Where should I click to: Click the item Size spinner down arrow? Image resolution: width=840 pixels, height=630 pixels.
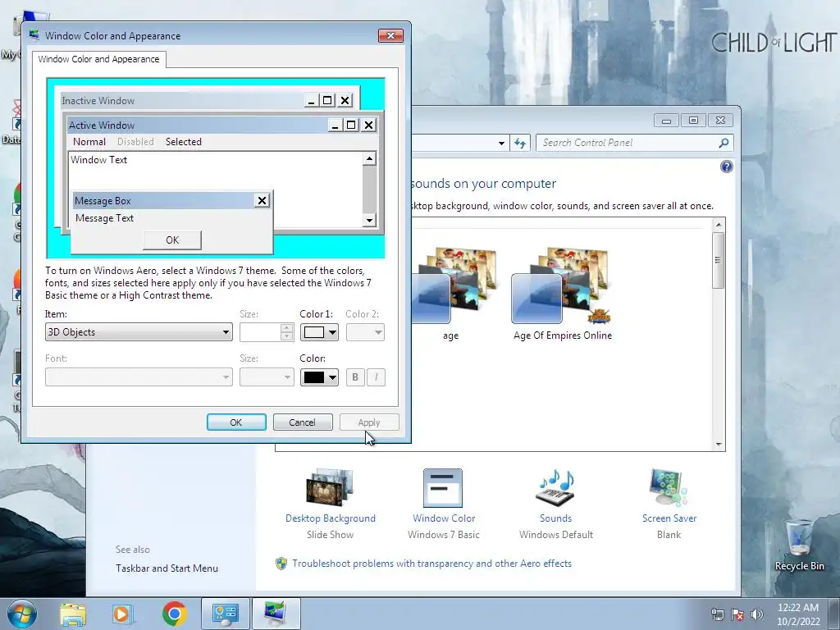[286, 336]
